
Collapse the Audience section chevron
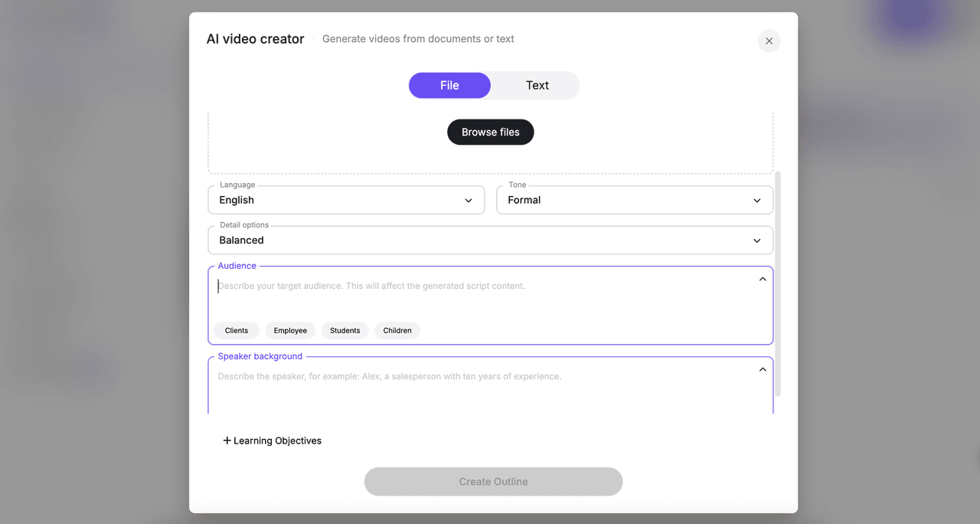click(763, 279)
